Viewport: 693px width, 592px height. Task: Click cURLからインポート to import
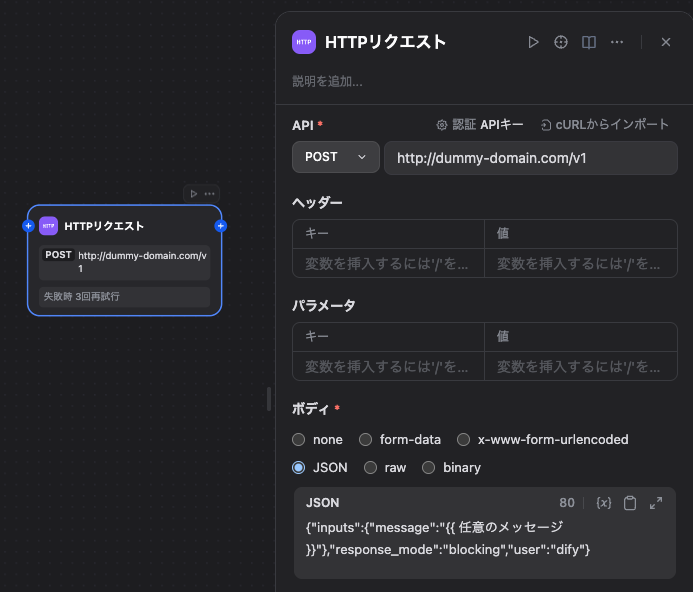(x=604, y=125)
